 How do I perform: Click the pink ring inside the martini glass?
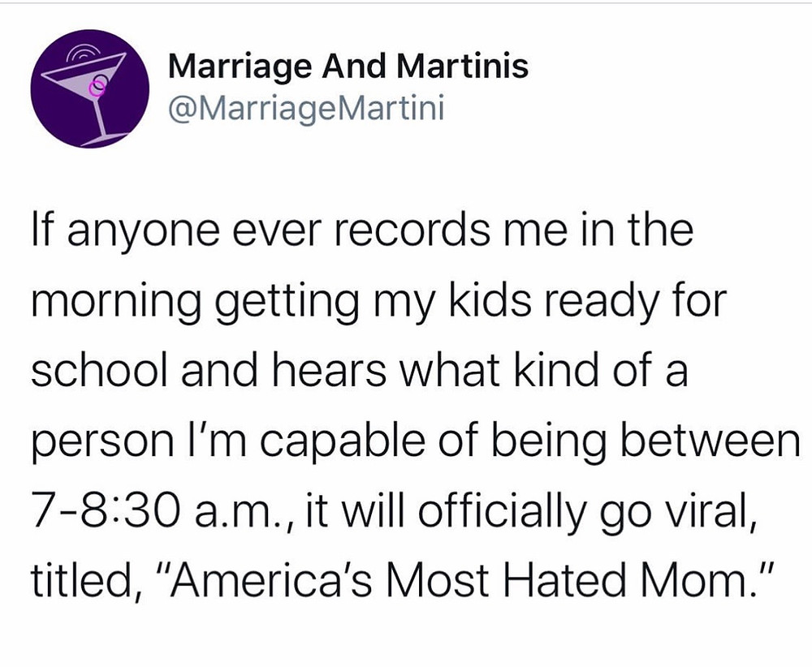click(98, 88)
